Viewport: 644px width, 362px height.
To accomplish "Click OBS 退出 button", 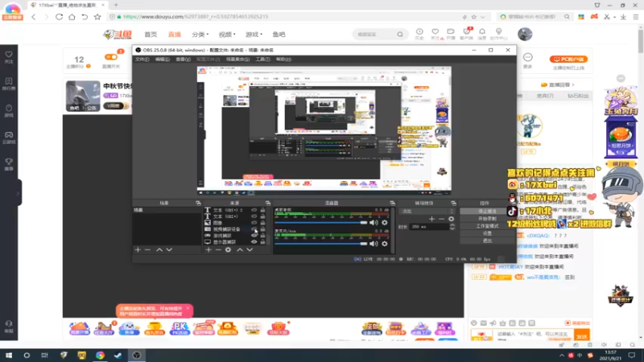I will [x=487, y=241].
